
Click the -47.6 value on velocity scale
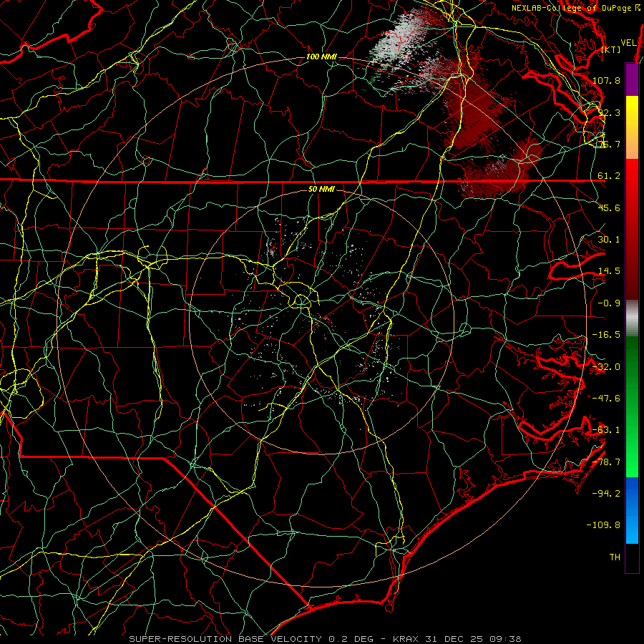tap(606, 399)
